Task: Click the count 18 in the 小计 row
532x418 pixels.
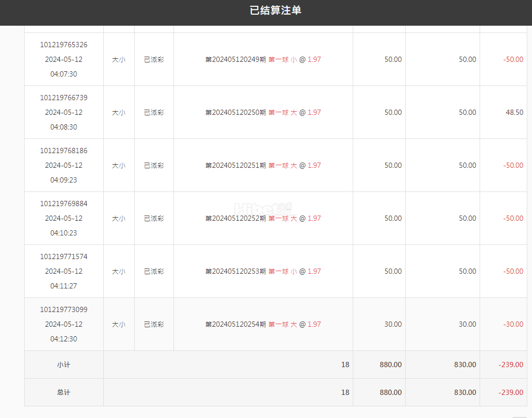Action: [x=345, y=365]
